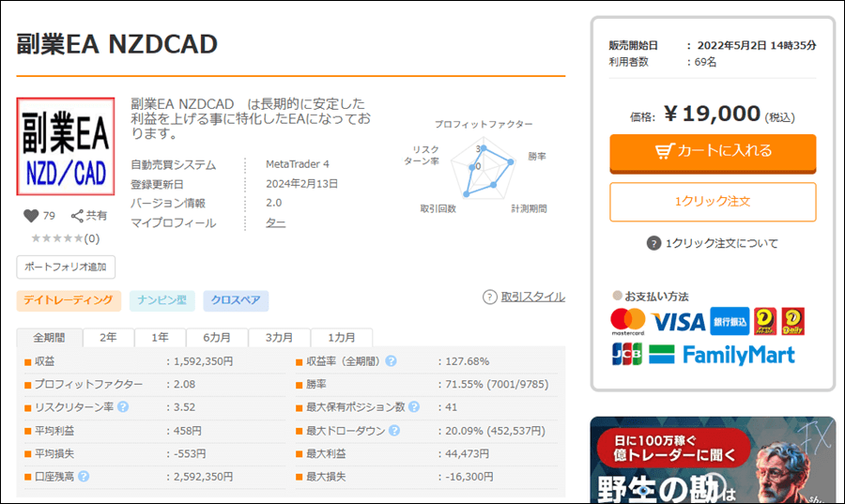The image size is (845, 504).
Task: Add to cart with カートに入れる button
Action: [713, 151]
